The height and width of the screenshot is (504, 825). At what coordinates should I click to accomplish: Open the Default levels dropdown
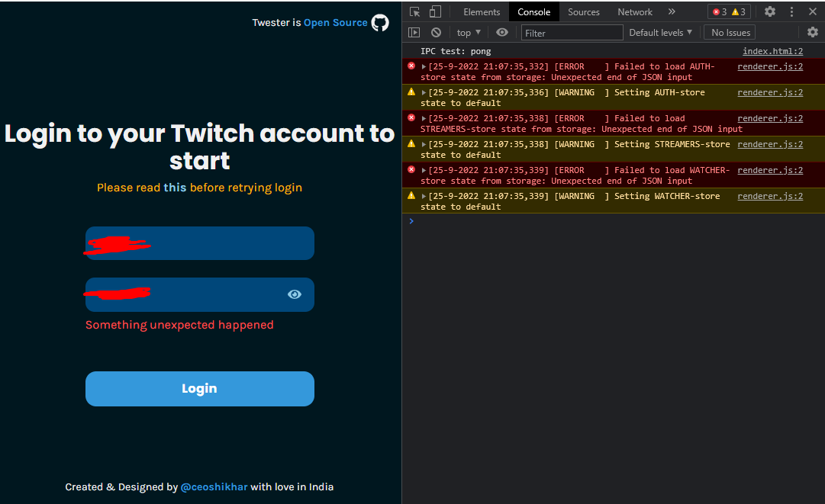point(660,33)
